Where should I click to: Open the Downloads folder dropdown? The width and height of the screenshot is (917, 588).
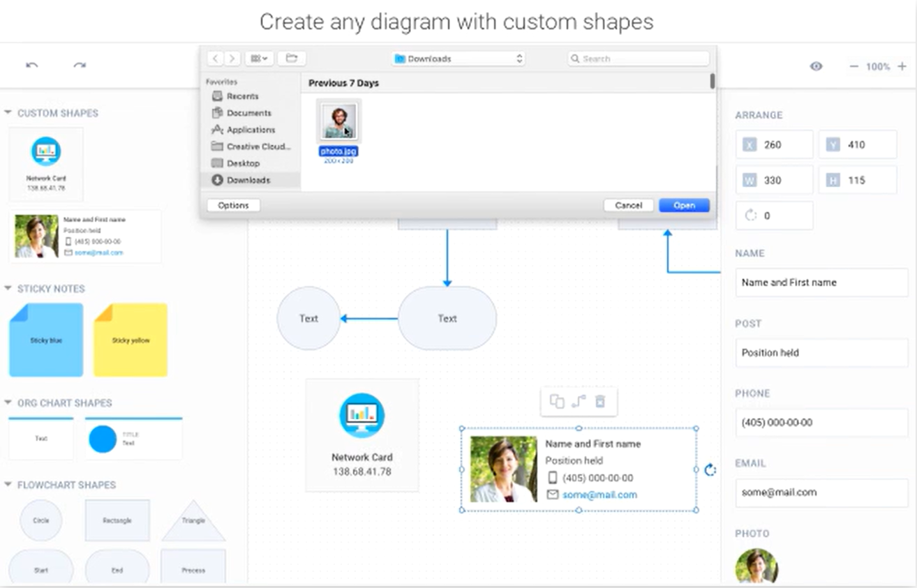tap(458, 59)
